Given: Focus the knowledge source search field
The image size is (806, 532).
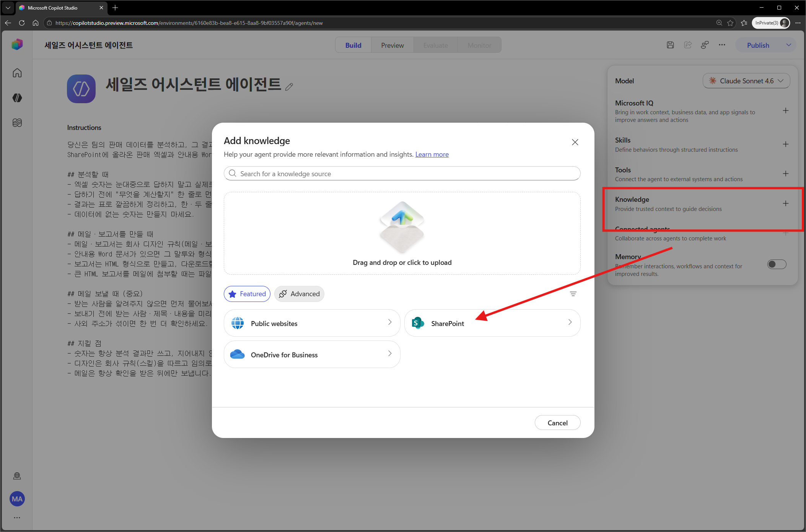Looking at the screenshot, I should coord(402,174).
